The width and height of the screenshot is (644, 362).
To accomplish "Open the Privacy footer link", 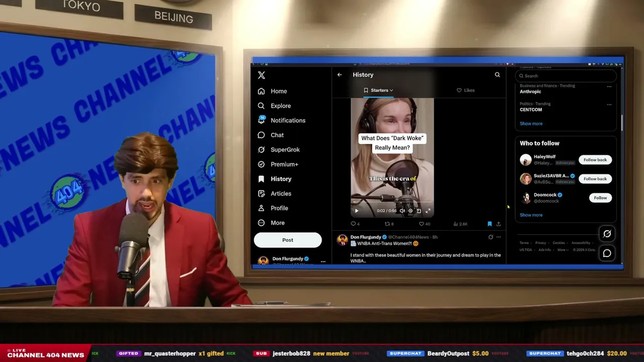I will (x=540, y=243).
